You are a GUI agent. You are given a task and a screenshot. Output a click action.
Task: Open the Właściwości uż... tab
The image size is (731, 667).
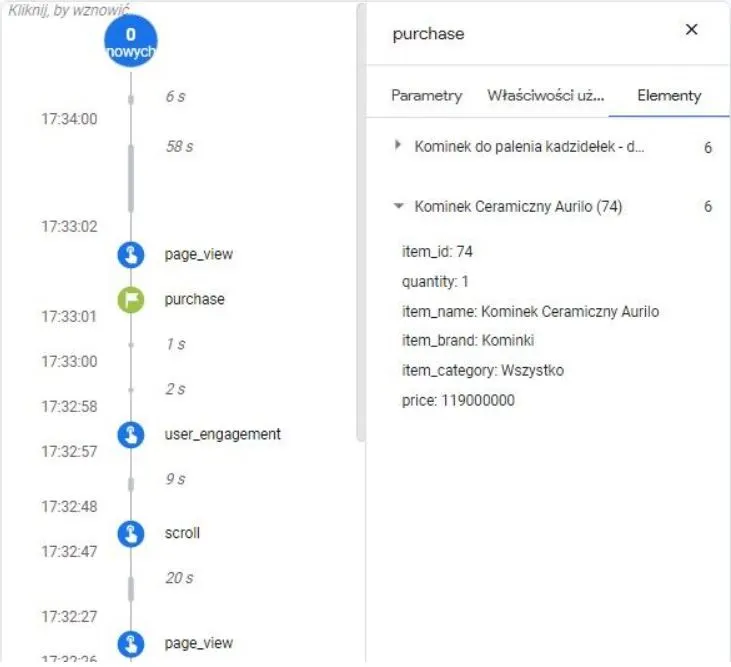(545, 95)
